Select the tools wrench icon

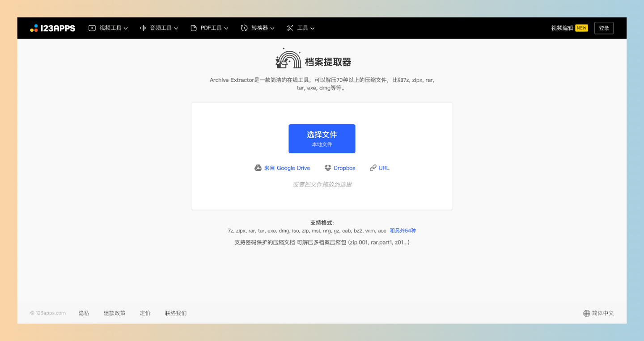[290, 28]
